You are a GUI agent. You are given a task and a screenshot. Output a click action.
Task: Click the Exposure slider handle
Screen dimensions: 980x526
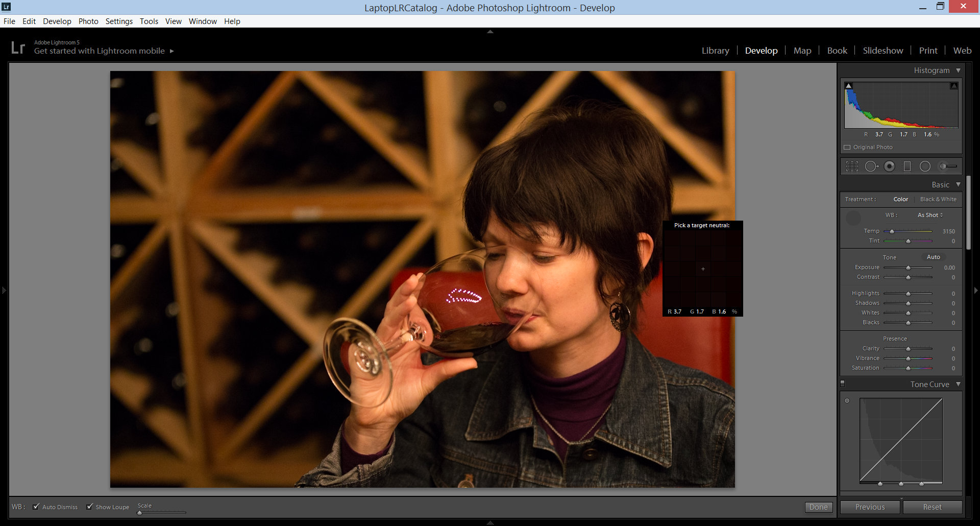pyautogui.click(x=908, y=268)
